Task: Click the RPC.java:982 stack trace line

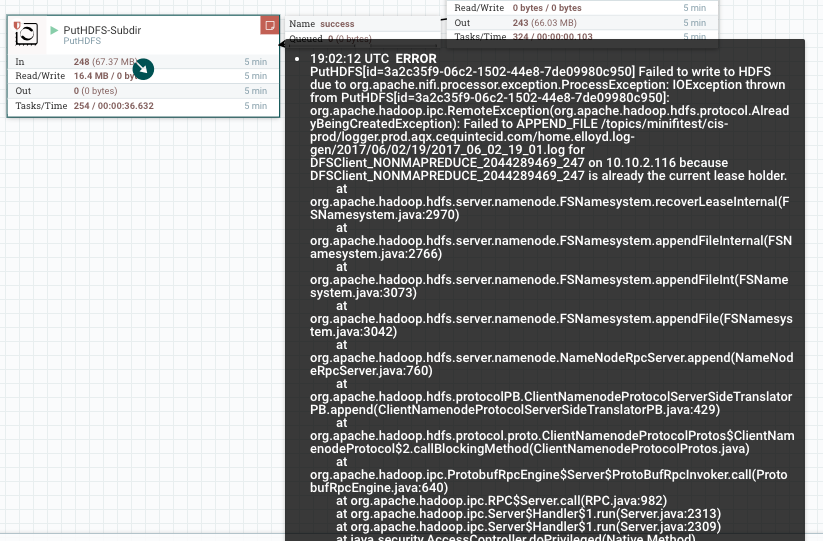Action: pyautogui.click(x=501, y=501)
